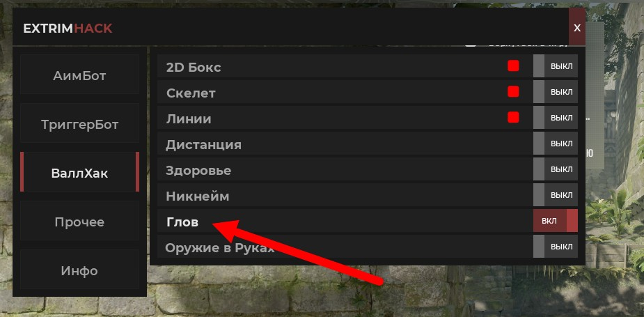Turn on the Дистанция toggle
644x317 pixels.
(x=556, y=144)
